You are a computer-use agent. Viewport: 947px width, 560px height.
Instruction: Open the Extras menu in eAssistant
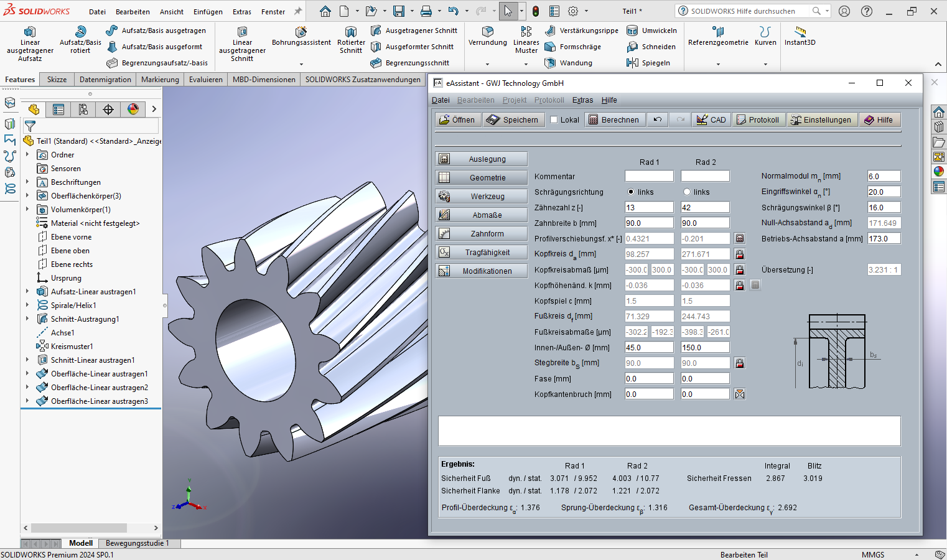point(582,100)
